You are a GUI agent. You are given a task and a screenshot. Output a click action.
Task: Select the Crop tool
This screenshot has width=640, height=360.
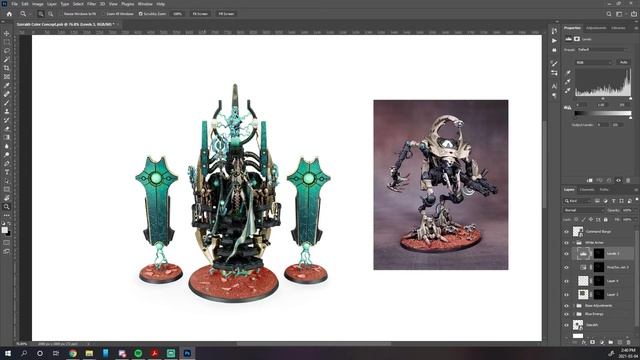pyautogui.click(x=7, y=68)
